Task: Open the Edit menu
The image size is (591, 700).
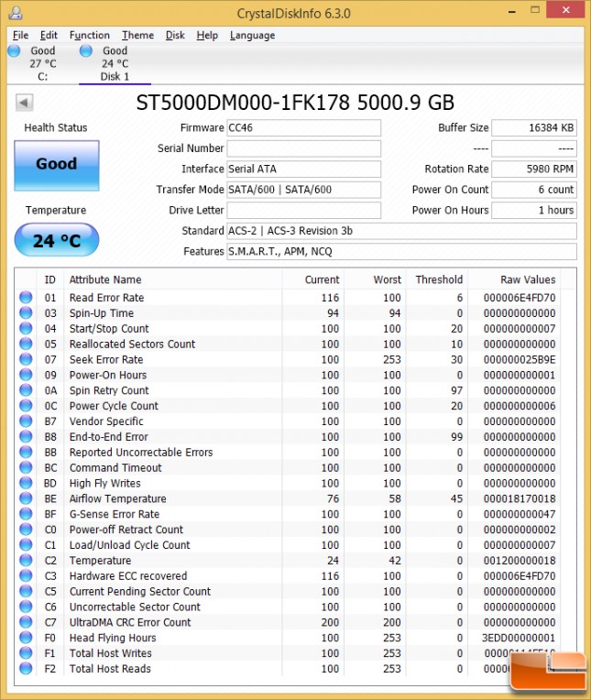Action: (x=49, y=35)
